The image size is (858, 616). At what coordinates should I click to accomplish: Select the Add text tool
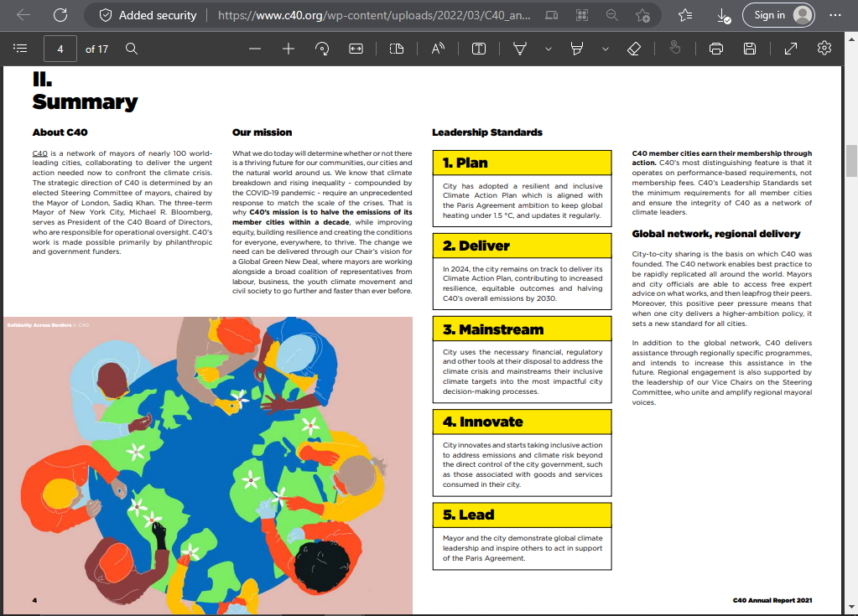coord(479,49)
